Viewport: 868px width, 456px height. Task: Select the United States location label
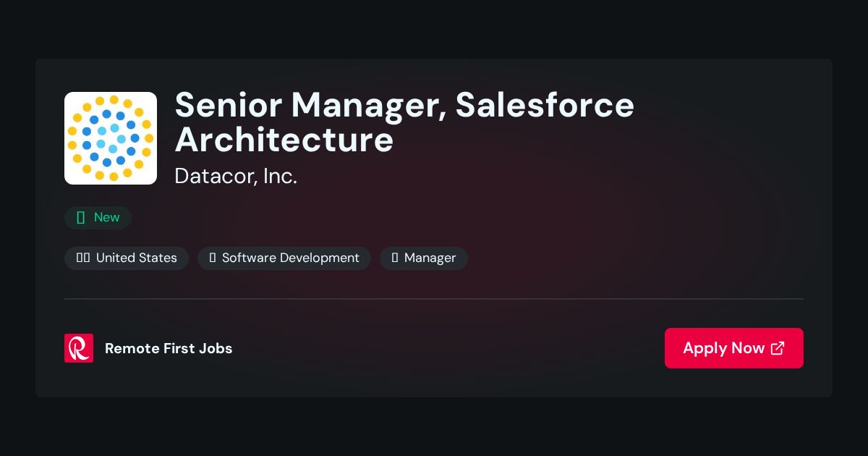[x=137, y=258]
